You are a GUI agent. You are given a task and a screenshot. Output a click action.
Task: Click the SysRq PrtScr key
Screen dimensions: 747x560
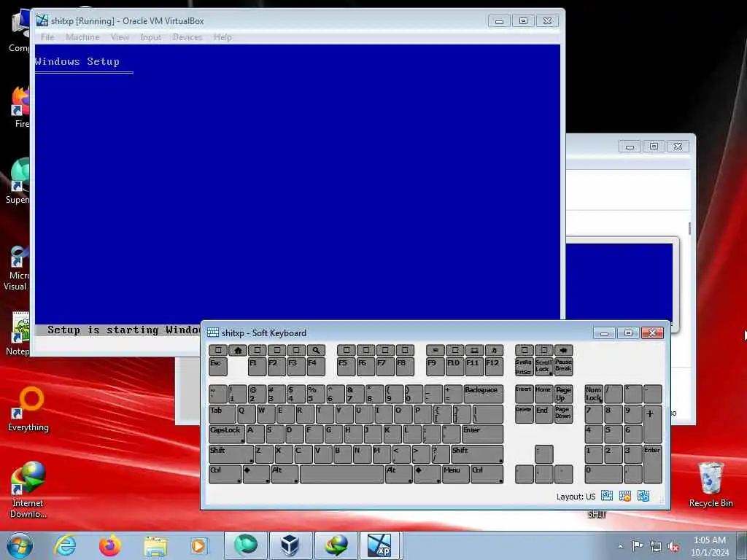[x=524, y=367]
